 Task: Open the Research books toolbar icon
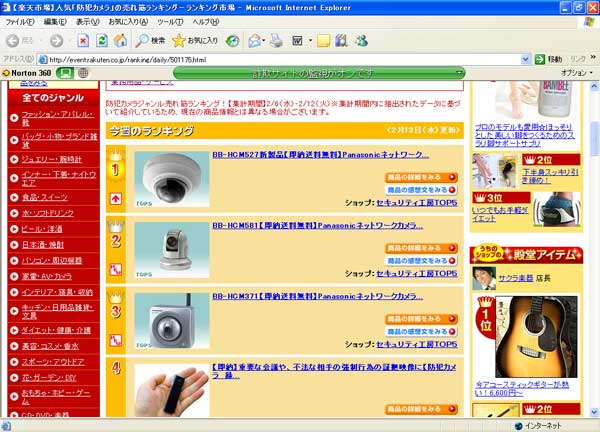pyautogui.click(x=341, y=40)
